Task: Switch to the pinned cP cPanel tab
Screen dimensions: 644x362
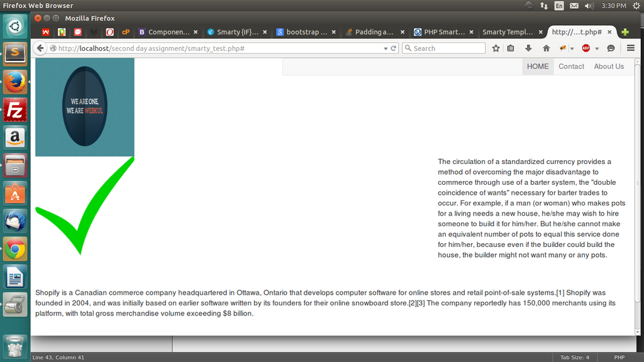Action: click(126, 32)
